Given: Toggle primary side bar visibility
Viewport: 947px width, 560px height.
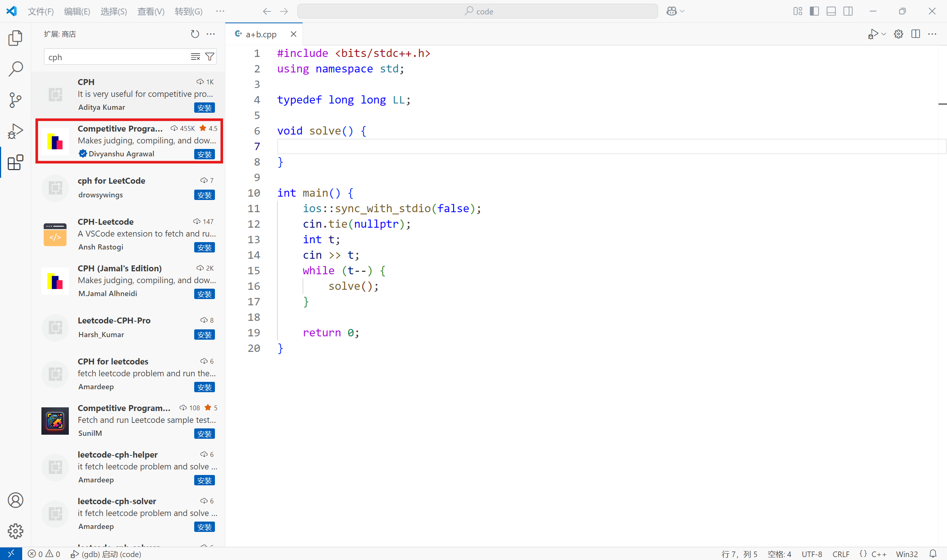Looking at the screenshot, I should click(814, 11).
